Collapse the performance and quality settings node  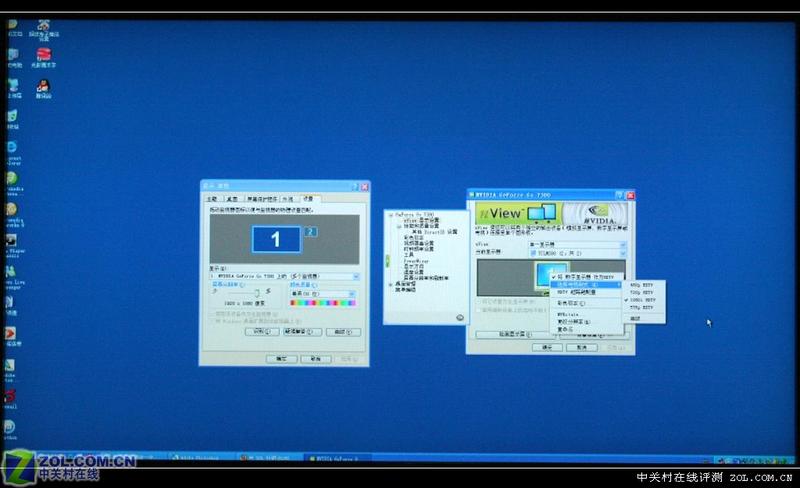[x=399, y=226]
